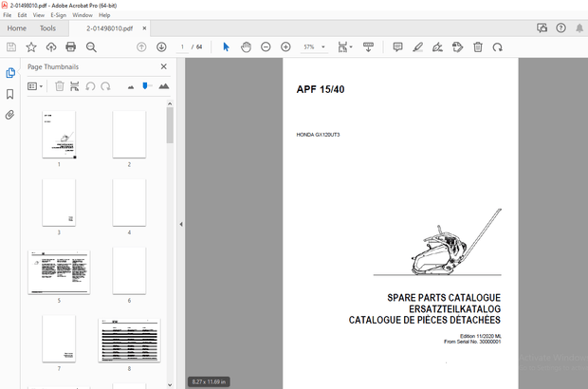This screenshot has width=588, height=389.
Task: Select page 5 thumbnail
Action: (59, 271)
